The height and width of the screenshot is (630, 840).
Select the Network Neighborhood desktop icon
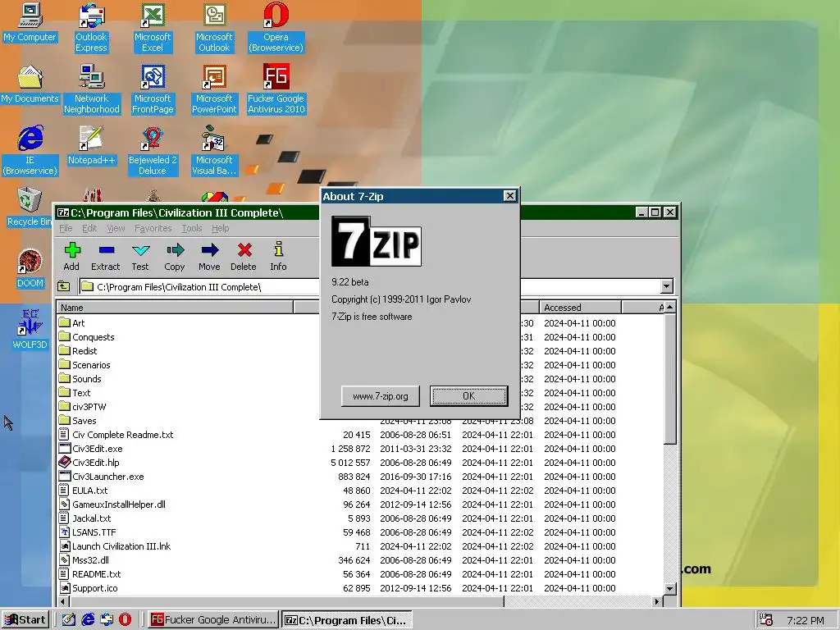(x=92, y=89)
